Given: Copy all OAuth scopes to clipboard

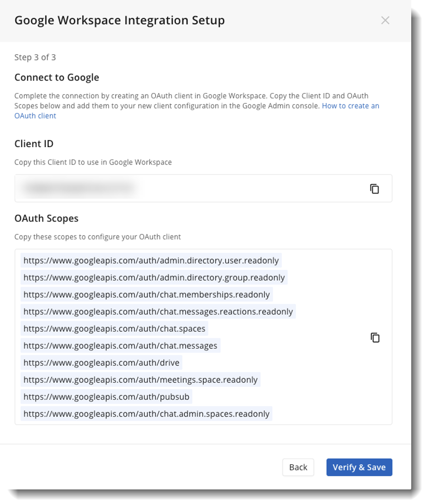Looking at the screenshot, I should 375,338.
